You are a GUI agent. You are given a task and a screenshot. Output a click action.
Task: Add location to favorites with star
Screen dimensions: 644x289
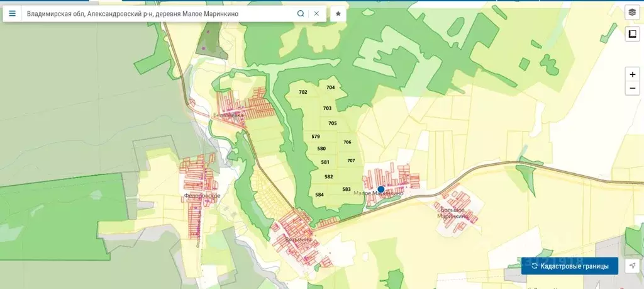(x=338, y=13)
